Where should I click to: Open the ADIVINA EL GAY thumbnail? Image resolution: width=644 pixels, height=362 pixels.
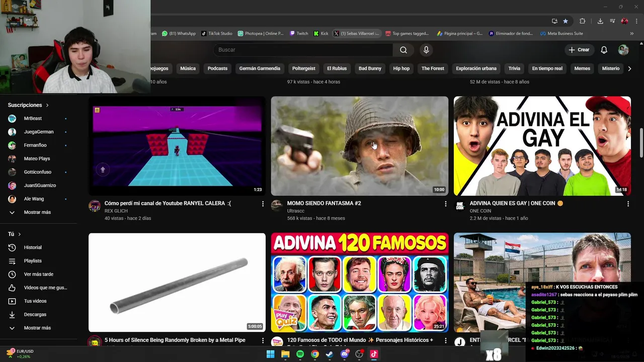coord(542,146)
